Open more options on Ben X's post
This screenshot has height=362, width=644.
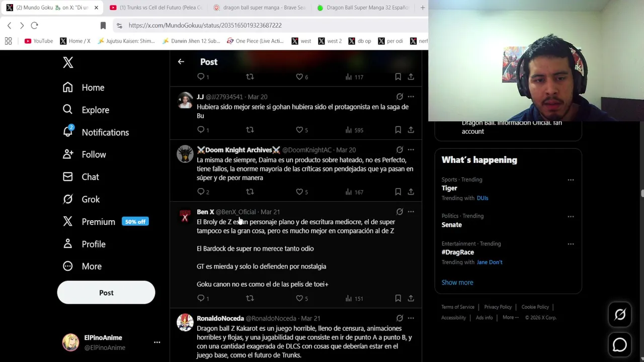[411, 212]
